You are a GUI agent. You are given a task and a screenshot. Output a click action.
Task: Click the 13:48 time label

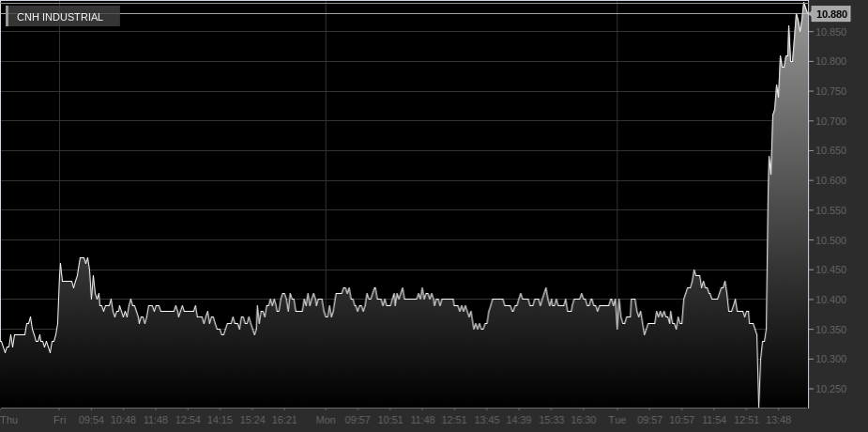(x=779, y=420)
